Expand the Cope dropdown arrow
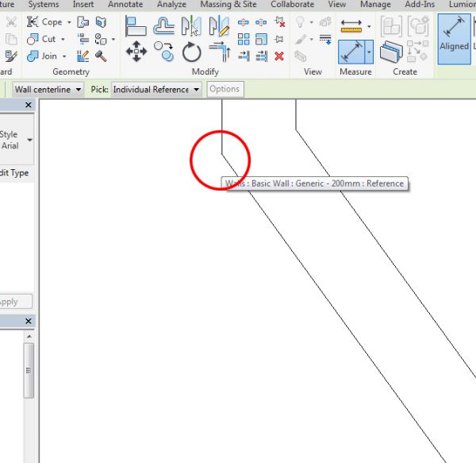 (69, 22)
